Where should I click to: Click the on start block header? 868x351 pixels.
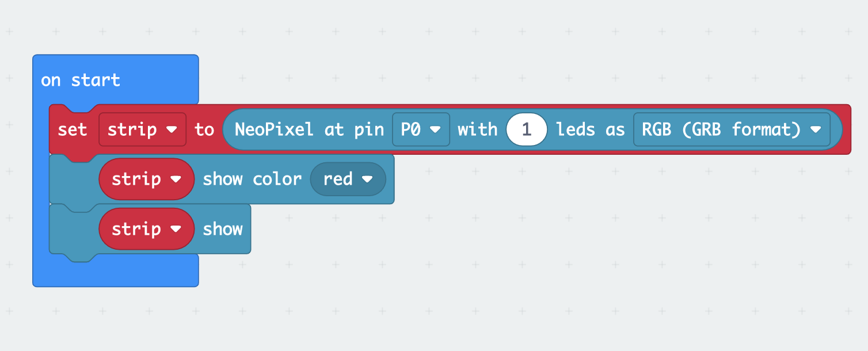coord(81,80)
